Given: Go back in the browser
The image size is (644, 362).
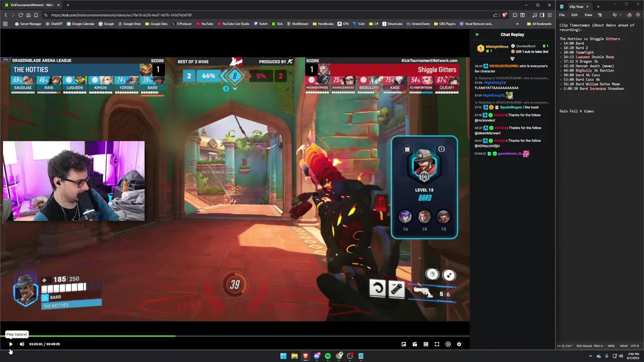Looking at the screenshot, I should [x=6, y=15].
